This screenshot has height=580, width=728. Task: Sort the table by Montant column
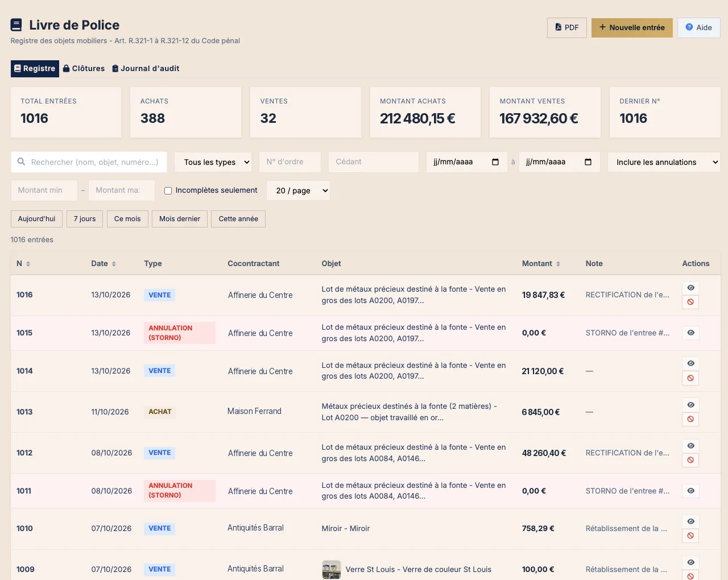pyautogui.click(x=541, y=264)
